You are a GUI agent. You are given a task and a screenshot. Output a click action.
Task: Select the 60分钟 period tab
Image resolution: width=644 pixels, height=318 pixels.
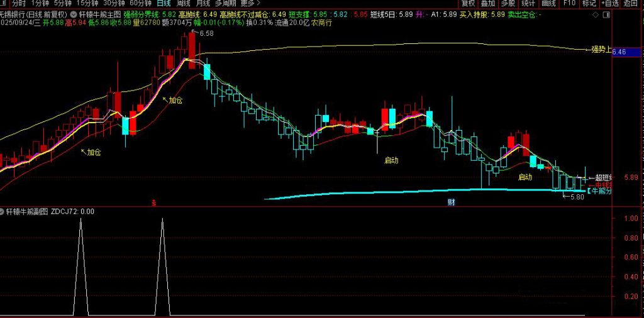coord(140,3)
